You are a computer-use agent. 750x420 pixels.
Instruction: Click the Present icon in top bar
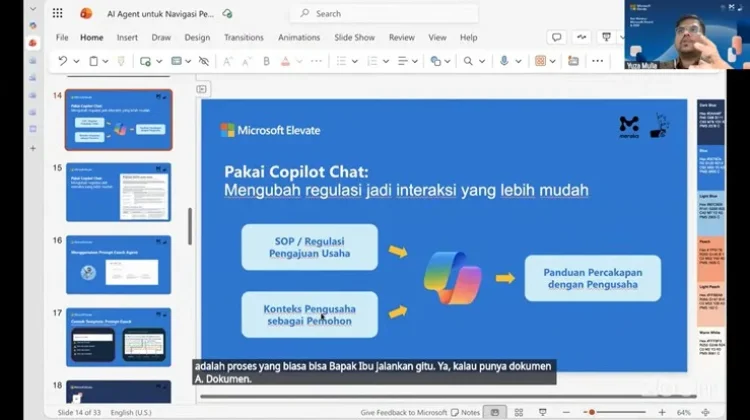point(606,37)
